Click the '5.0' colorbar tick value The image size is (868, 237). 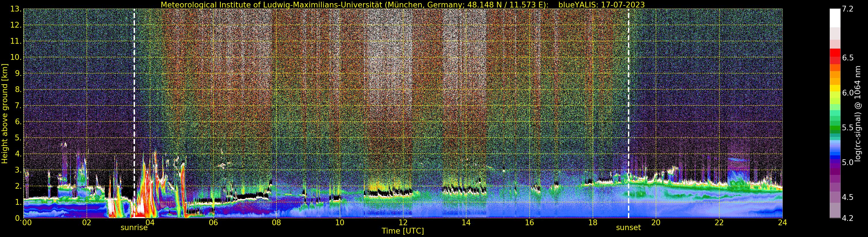(x=848, y=162)
